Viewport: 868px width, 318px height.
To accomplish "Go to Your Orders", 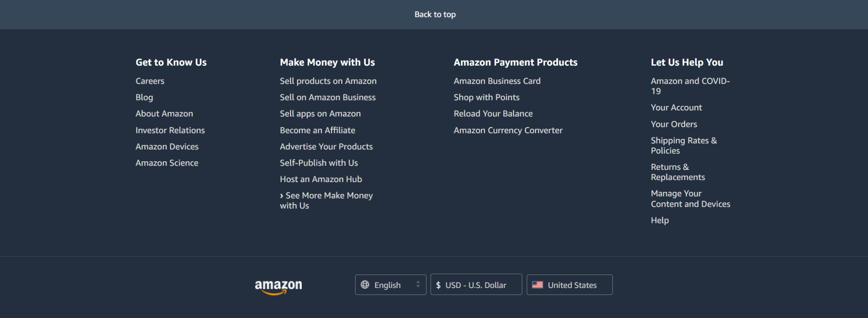I will pyautogui.click(x=674, y=124).
